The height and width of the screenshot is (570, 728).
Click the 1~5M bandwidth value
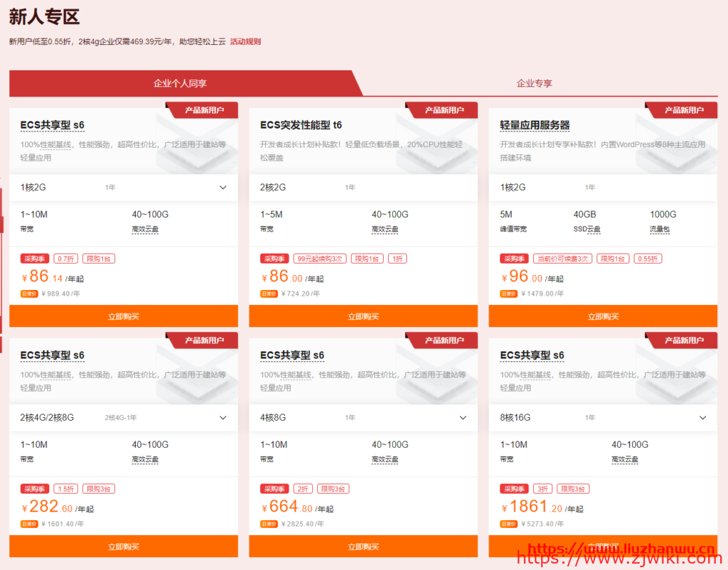point(271,215)
